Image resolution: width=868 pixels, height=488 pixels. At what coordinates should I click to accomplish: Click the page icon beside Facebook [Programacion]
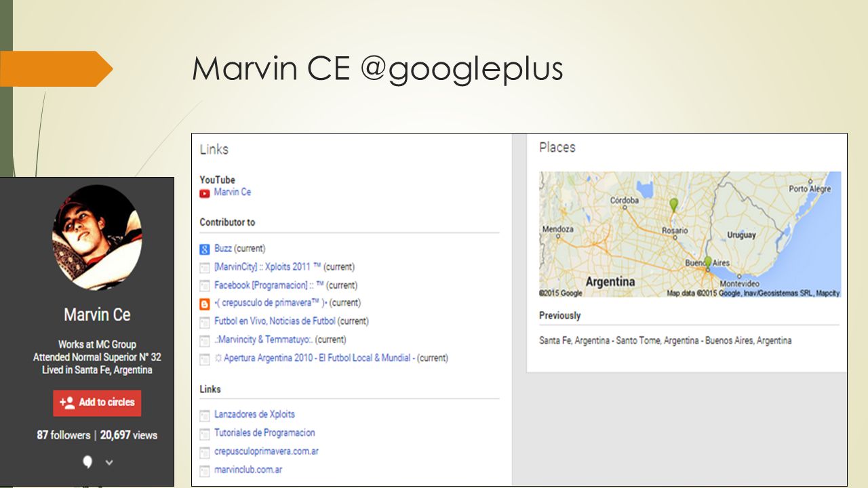point(205,286)
